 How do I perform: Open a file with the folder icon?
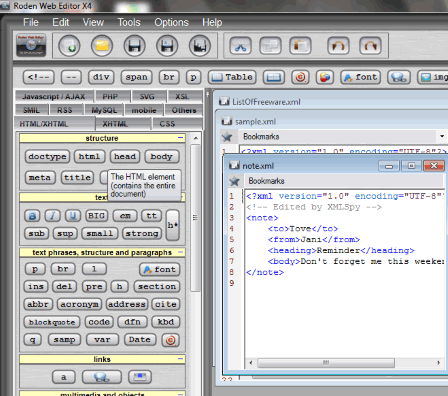tap(102, 46)
